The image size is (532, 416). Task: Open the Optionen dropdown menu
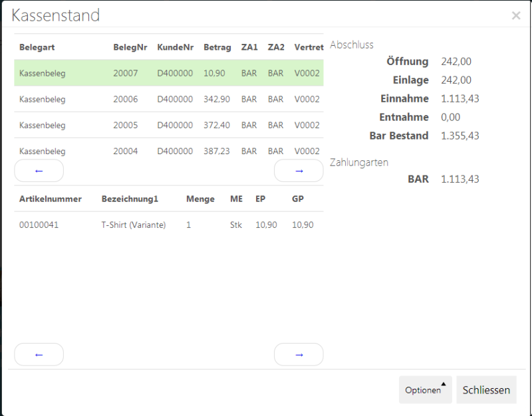pos(425,390)
